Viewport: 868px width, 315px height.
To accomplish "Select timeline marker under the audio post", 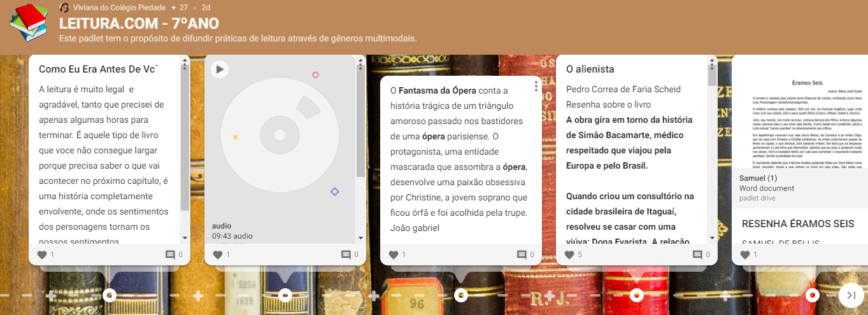I will click(x=285, y=295).
